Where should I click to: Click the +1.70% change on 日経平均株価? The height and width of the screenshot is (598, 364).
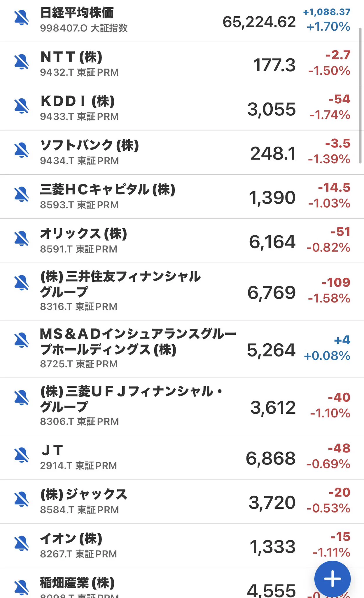tap(328, 27)
